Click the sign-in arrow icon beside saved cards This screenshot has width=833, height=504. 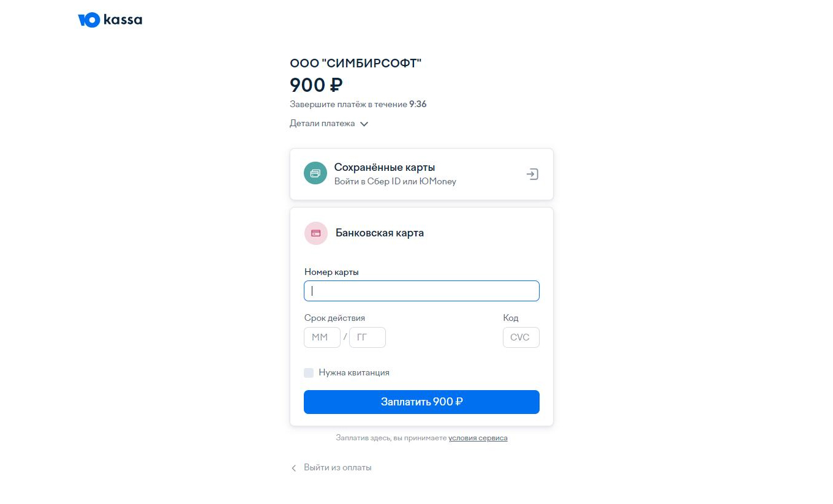tap(532, 174)
